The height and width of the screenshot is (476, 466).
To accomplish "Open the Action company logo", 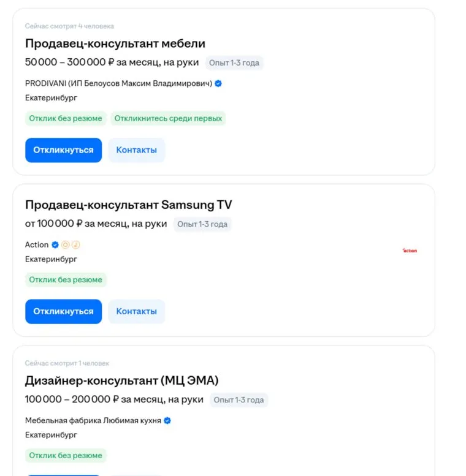I will click(410, 250).
